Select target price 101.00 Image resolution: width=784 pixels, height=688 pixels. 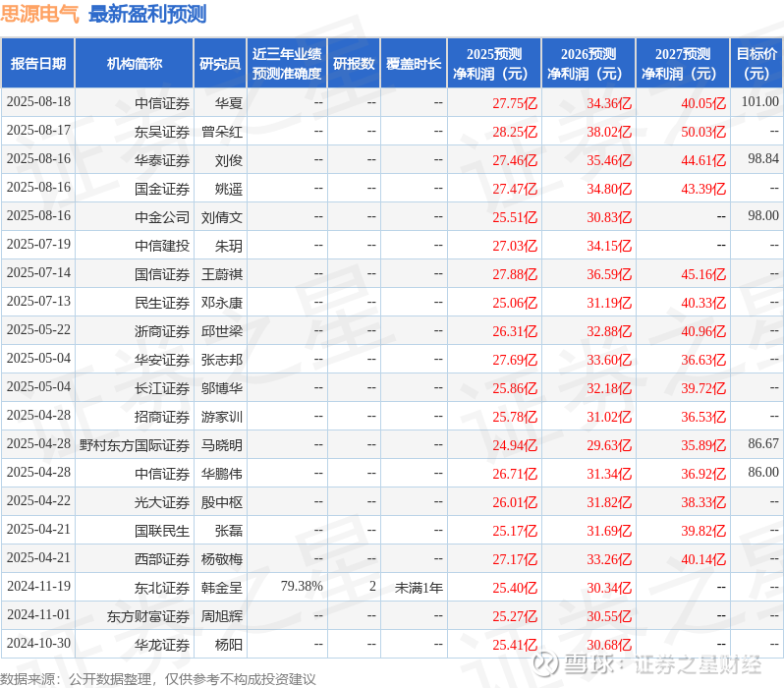point(760,101)
